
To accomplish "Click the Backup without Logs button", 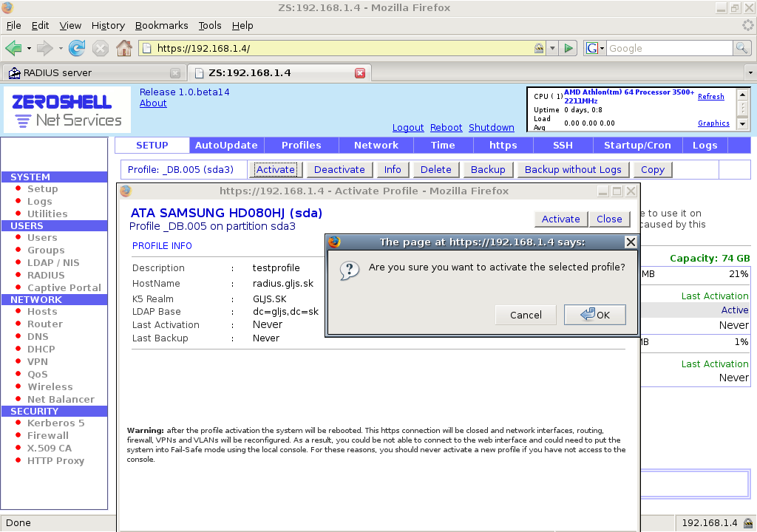I will (x=573, y=169).
